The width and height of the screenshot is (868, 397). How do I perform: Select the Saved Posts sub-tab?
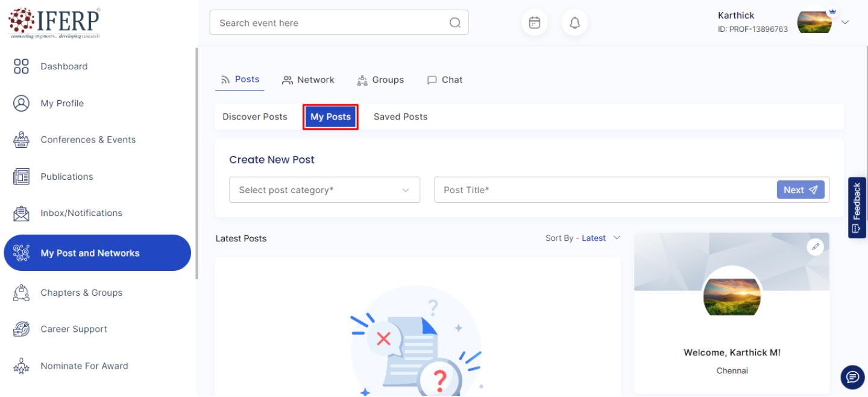point(400,117)
